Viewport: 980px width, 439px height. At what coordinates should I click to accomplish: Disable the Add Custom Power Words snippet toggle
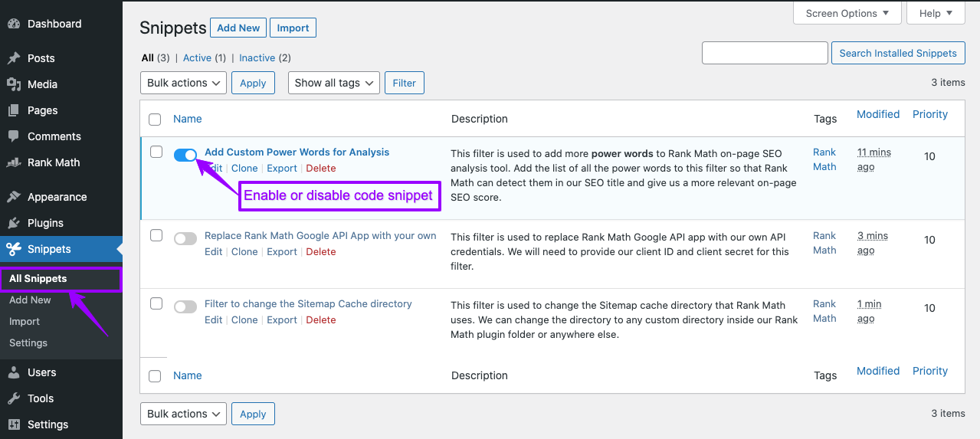(185, 155)
